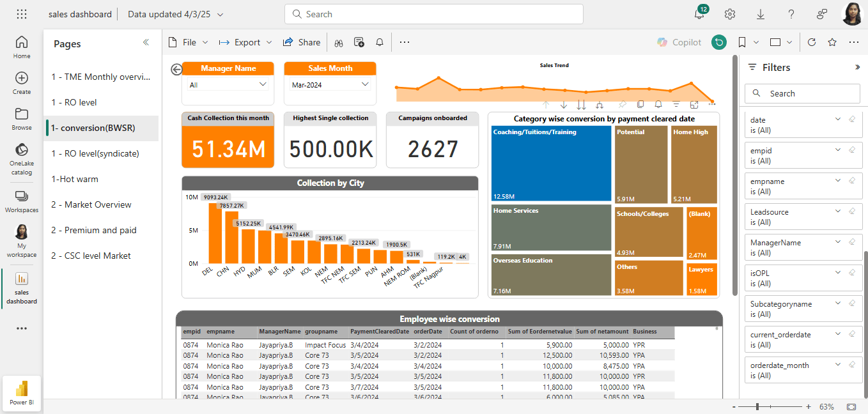Click the zoom slider handle at bottom
This screenshot has height=414, width=868.
point(757,406)
